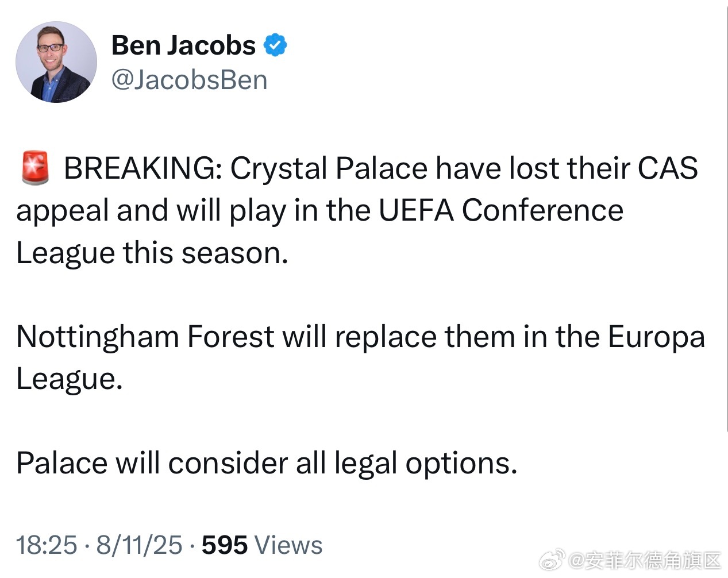This screenshot has width=728, height=578.
Task: Click the words Nottingham Forest
Action: coord(145,337)
